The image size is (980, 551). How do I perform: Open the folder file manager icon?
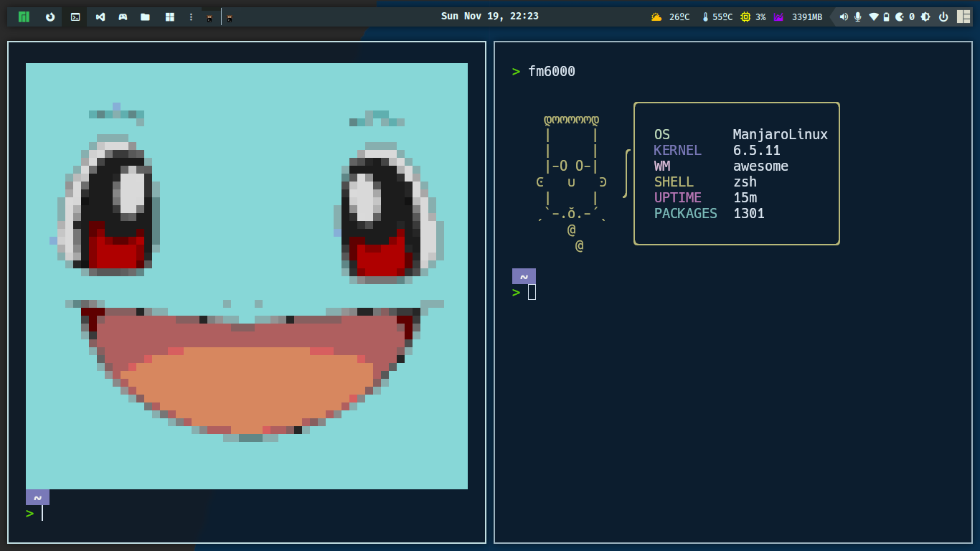click(146, 17)
